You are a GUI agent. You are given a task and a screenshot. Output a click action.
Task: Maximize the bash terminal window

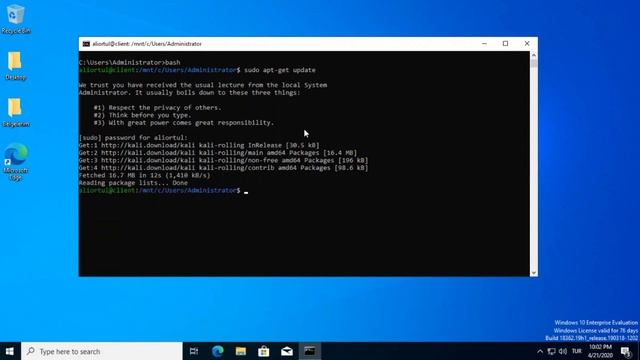coord(505,44)
